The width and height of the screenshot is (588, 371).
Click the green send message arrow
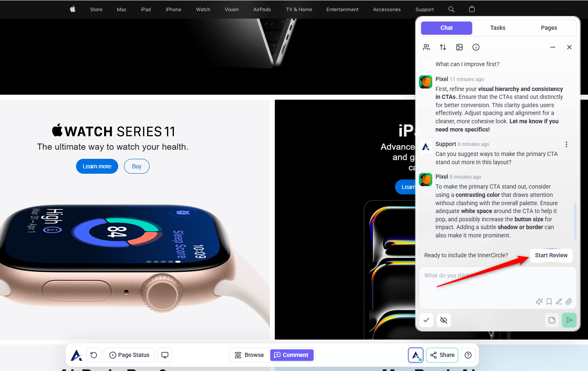click(569, 320)
